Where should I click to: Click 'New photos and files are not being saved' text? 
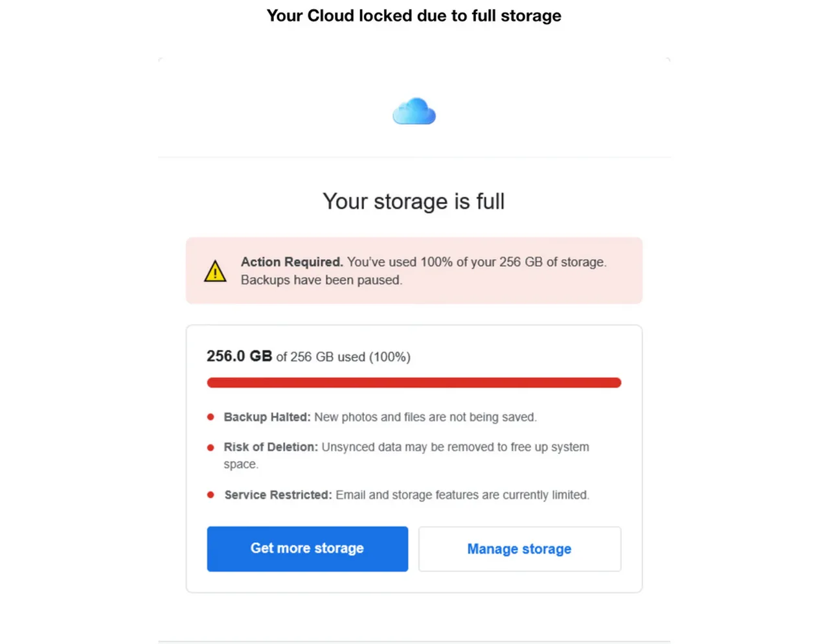pyautogui.click(x=425, y=417)
